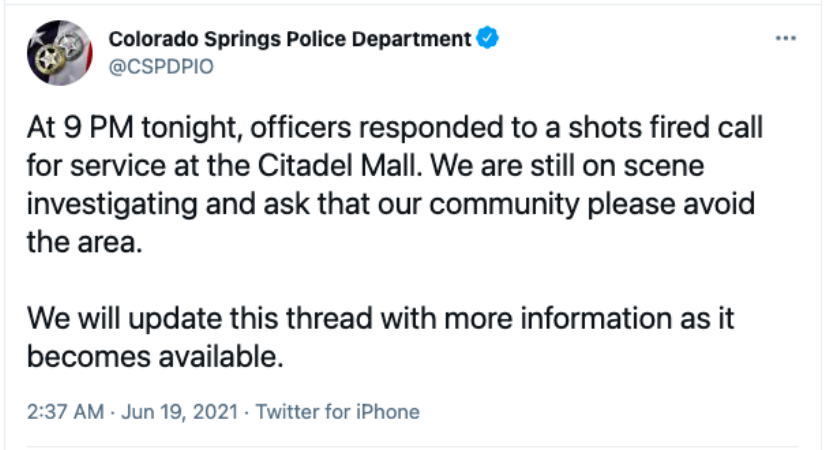Click the words Citadel Mall in tweet
Screen dimensions: 826x450
click(340, 165)
